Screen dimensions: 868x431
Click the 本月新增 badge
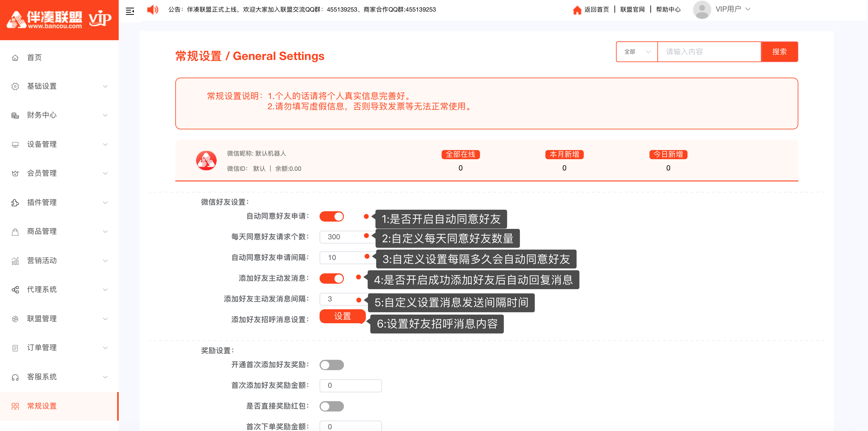coord(564,154)
